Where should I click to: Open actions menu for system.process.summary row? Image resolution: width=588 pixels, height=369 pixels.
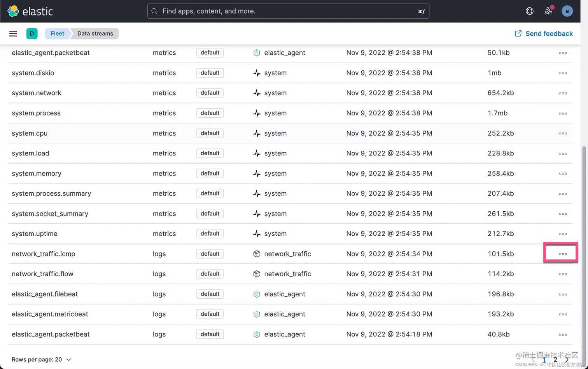pyautogui.click(x=563, y=194)
